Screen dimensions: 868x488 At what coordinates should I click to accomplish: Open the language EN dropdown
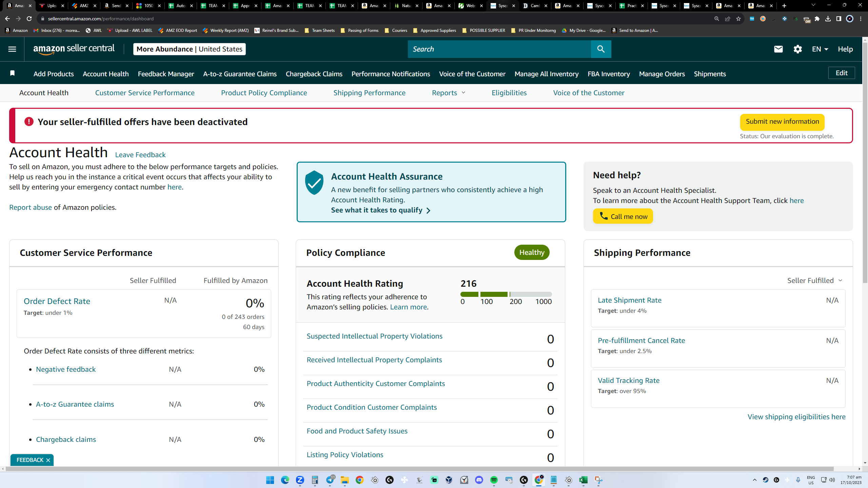pyautogui.click(x=820, y=49)
